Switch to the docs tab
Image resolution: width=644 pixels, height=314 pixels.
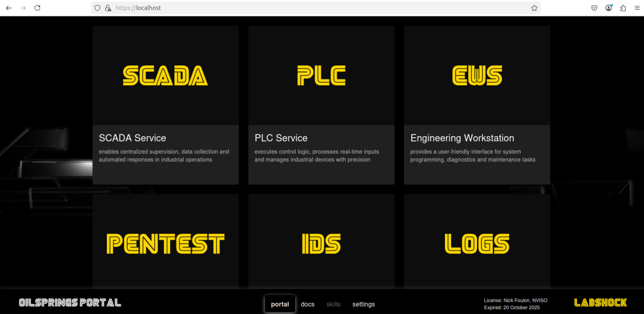point(308,304)
